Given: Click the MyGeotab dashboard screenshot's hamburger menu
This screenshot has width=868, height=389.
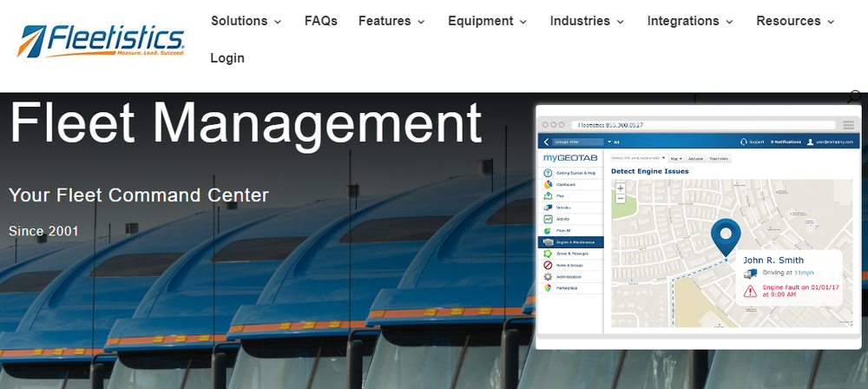Looking at the screenshot, I should click(x=848, y=125).
